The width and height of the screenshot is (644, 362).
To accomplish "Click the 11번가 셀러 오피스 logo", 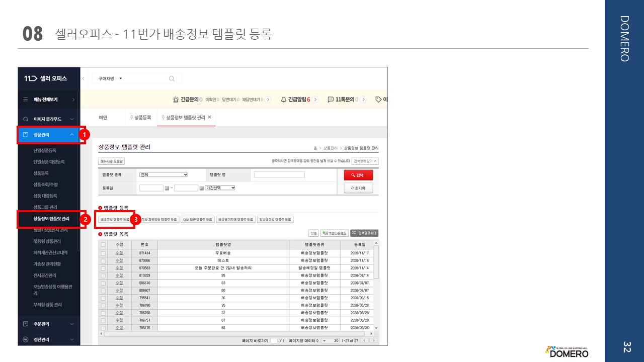I will [x=45, y=78].
